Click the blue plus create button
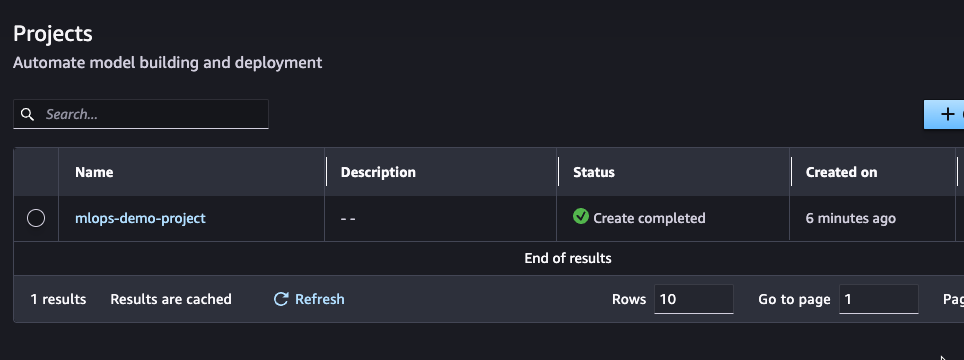The width and height of the screenshot is (964, 360). click(x=944, y=114)
